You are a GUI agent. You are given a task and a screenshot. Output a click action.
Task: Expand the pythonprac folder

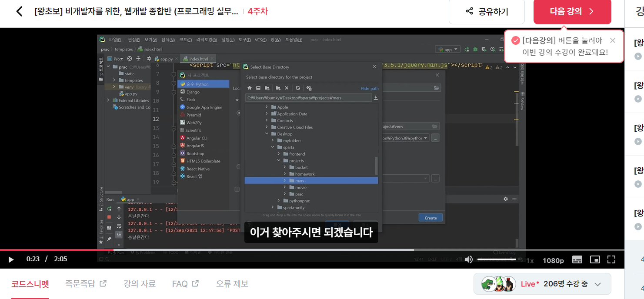[279, 201]
